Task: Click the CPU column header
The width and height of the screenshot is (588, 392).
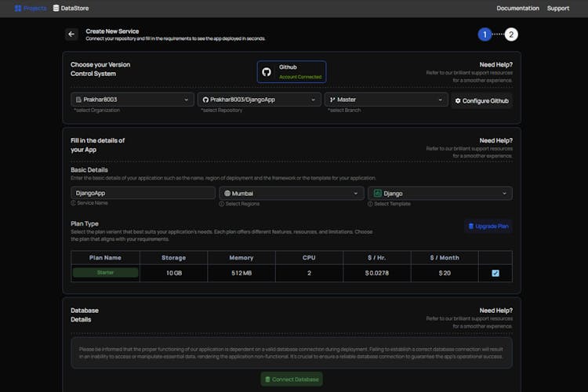Action: pos(309,258)
